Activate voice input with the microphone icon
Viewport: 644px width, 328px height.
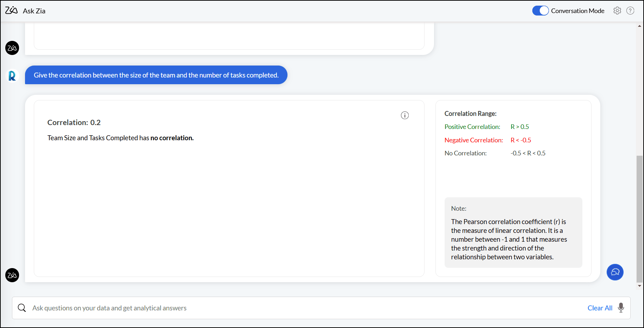tap(620, 308)
